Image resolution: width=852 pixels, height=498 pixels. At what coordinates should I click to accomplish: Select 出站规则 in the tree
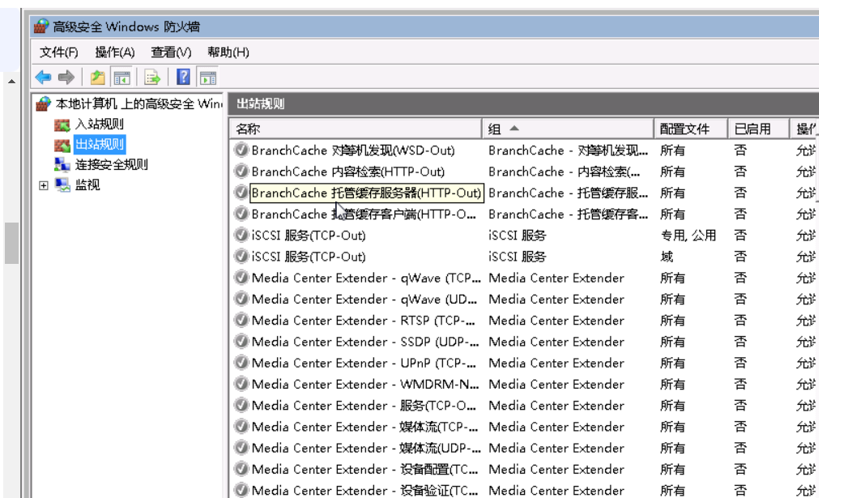click(x=99, y=144)
